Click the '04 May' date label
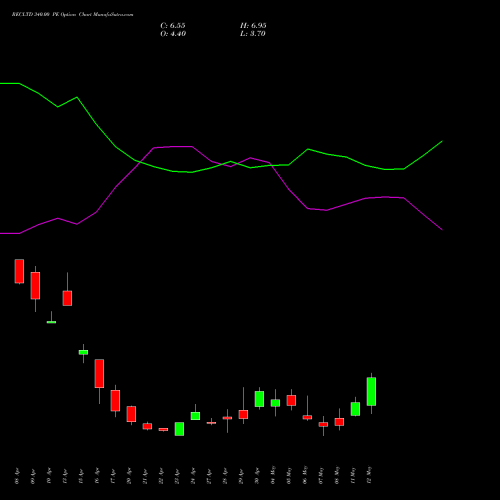This screenshot has height=500, width=500. [x=273, y=475]
